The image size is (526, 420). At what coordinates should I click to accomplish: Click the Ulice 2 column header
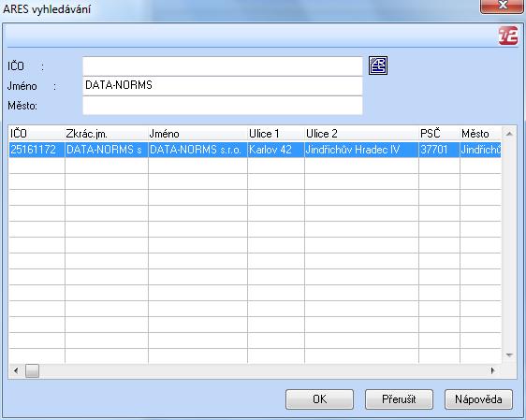[x=361, y=134]
